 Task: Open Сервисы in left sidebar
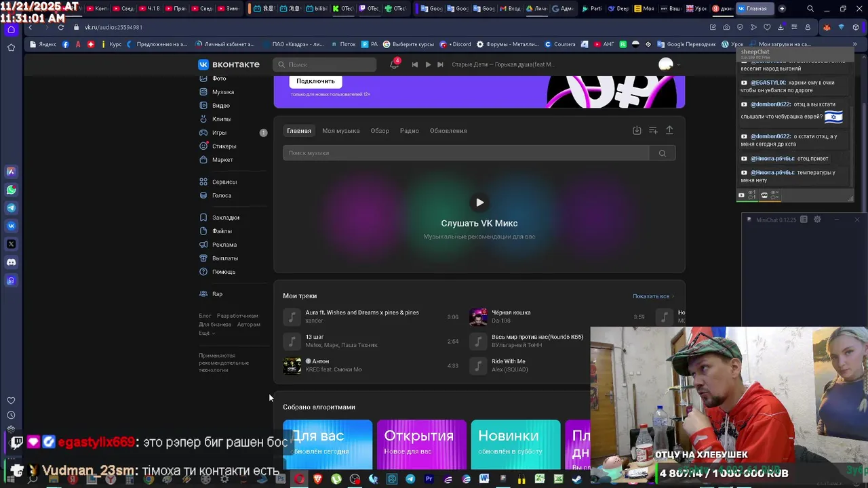pos(224,182)
